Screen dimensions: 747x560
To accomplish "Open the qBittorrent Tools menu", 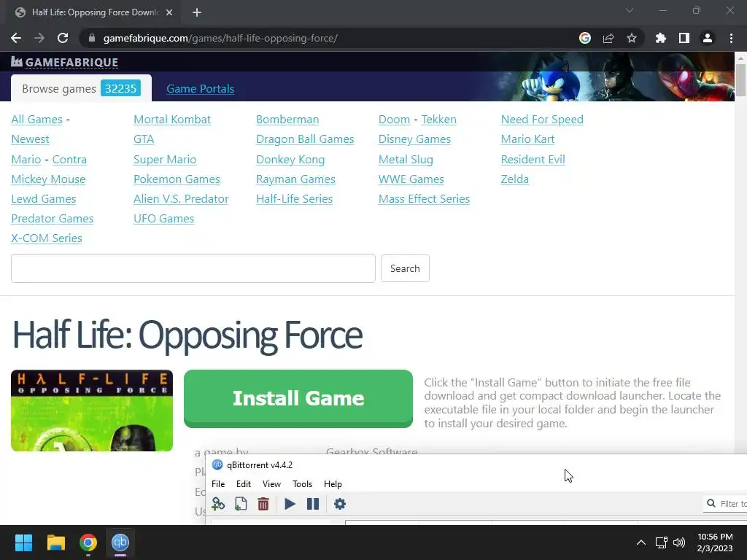I will (x=303, y=484).
